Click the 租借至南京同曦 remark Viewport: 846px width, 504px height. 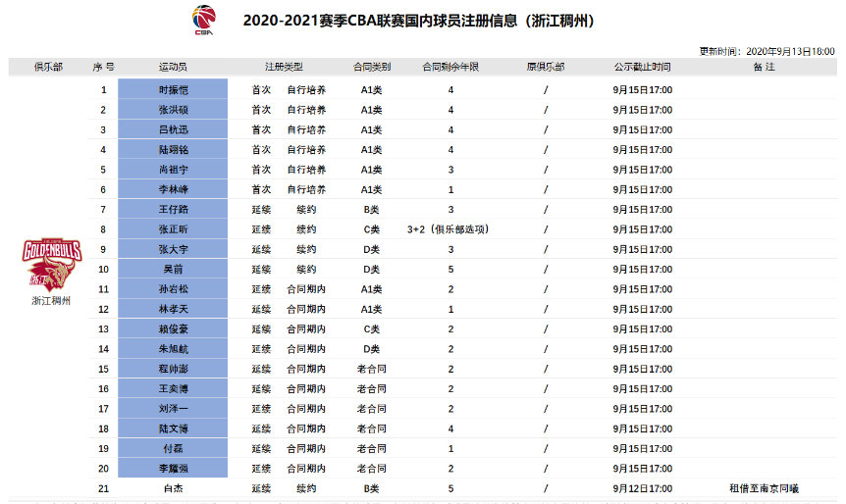[765, 488]
